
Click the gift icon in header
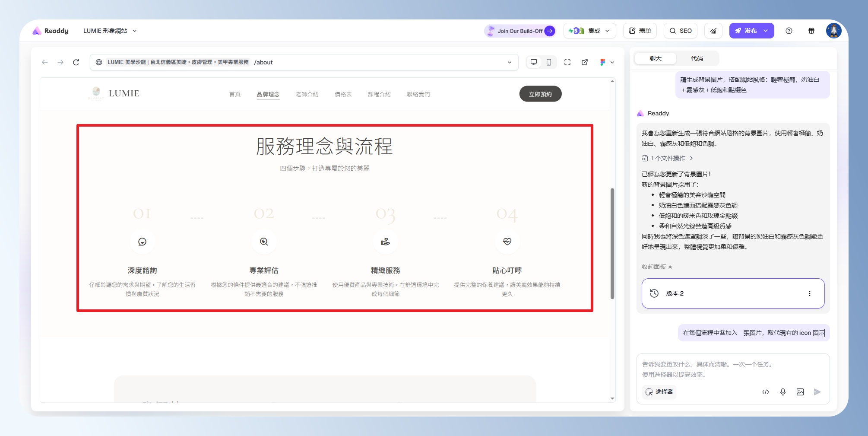coord(811,31)
